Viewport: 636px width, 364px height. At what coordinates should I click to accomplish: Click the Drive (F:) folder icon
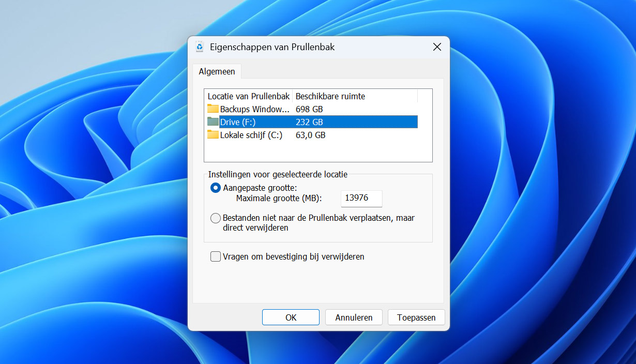(213, 122)
